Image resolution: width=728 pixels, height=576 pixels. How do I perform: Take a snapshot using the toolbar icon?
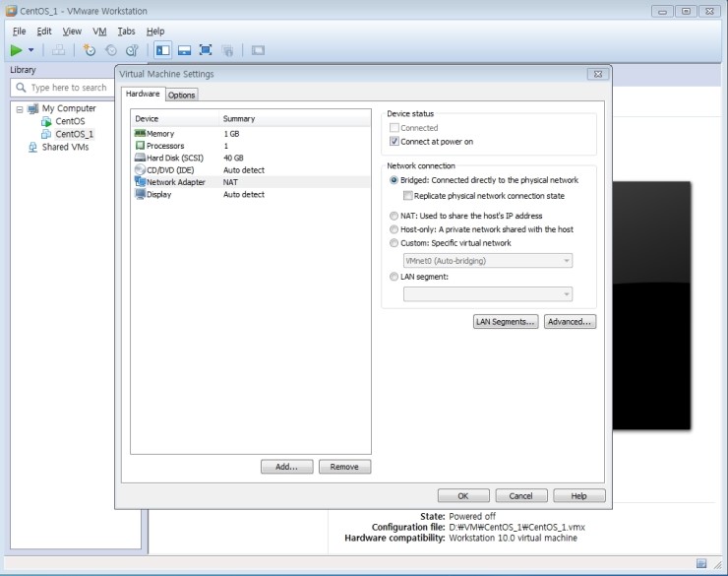pyautogui.click(x=90, y=50)
